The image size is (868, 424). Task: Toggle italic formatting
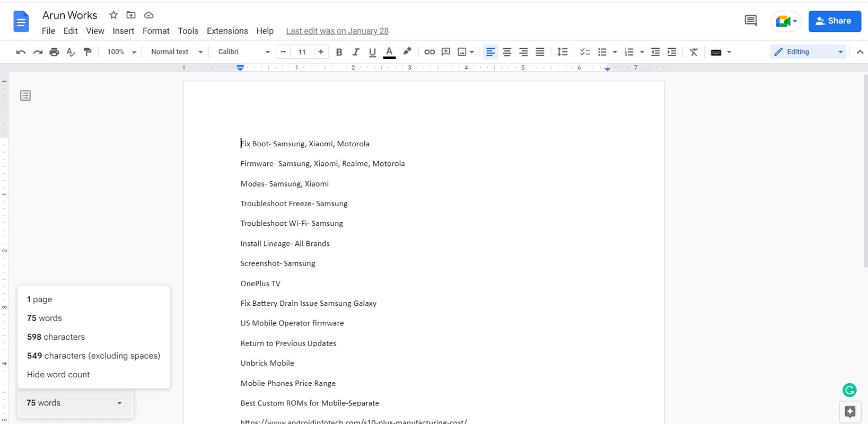tap(356, 52)
